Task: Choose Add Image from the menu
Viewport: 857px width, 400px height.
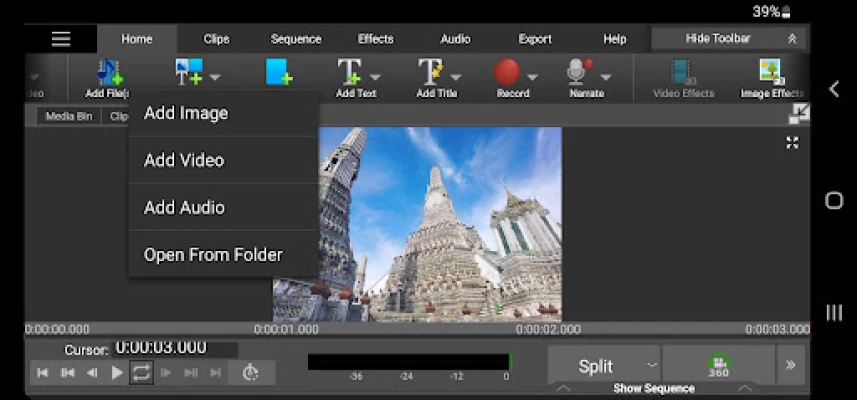Action: (224, 113)
